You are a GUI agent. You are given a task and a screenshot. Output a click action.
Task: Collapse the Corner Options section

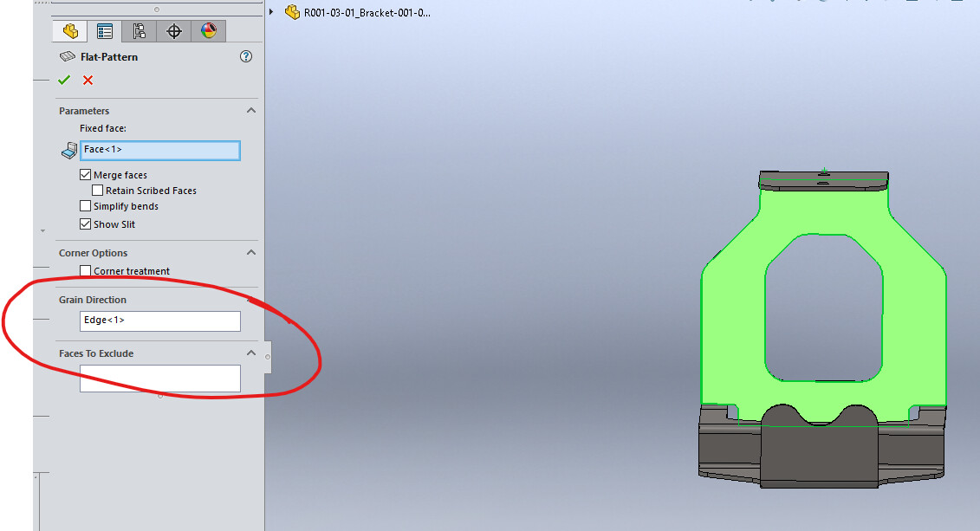(251, 253)
